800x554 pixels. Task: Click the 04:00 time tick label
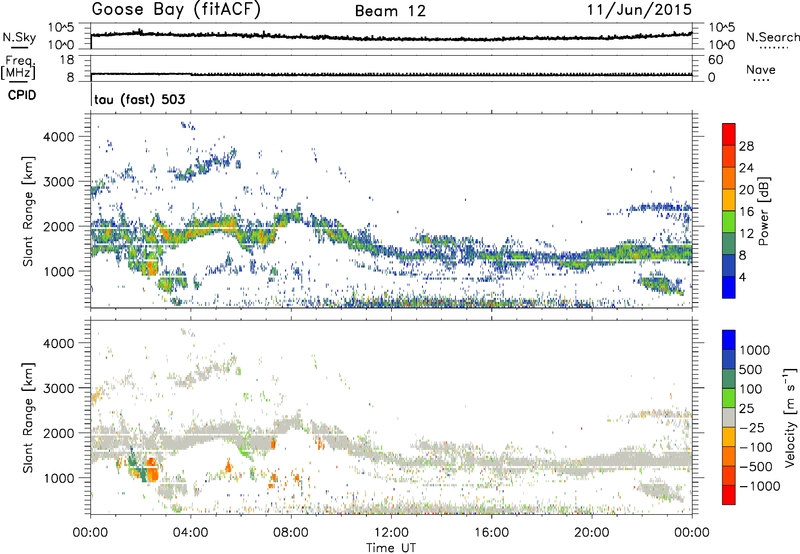pos(190,533)
